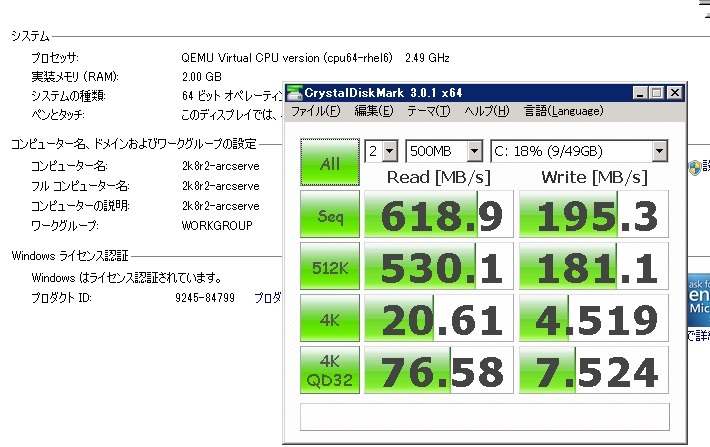Minimize the CrystalDiskMark window
Viewport: 710px width, 447px height.
pyautogui.click(x=640, y=93)
